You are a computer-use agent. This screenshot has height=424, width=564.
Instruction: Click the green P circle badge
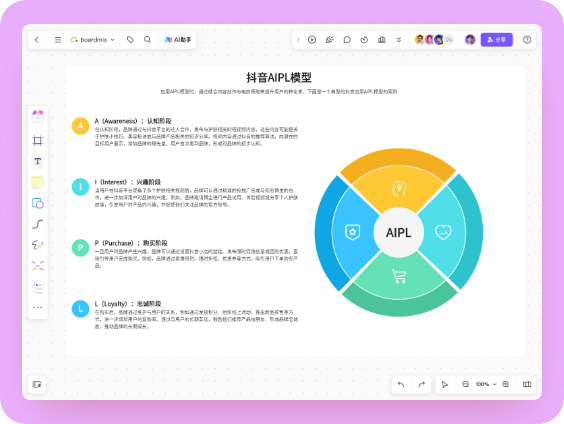pyautogui.click(x=81, y=248)
